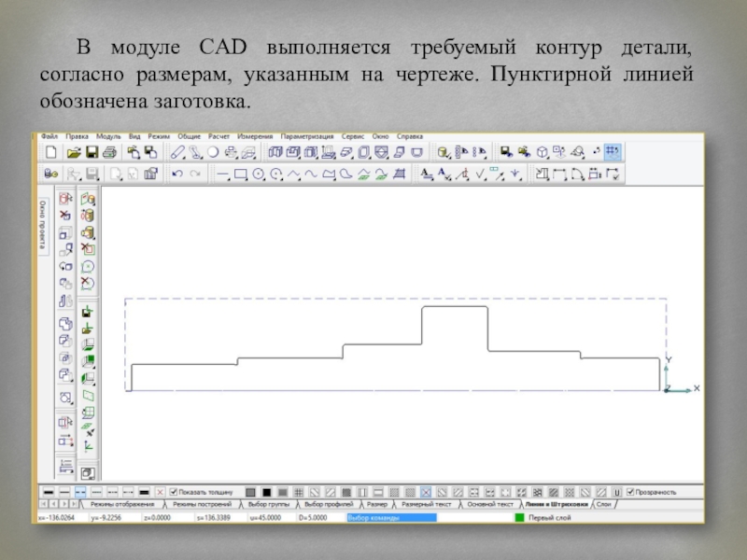Viewport: 747px width, 560px height.
Task: Select the Rectangle drawing tool
Action: pos(239,174)
